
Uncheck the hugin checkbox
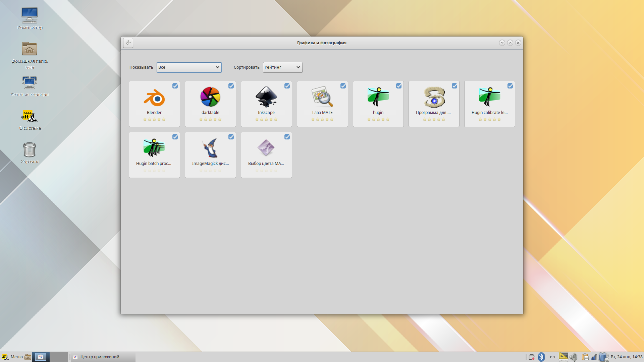[399, 86]
